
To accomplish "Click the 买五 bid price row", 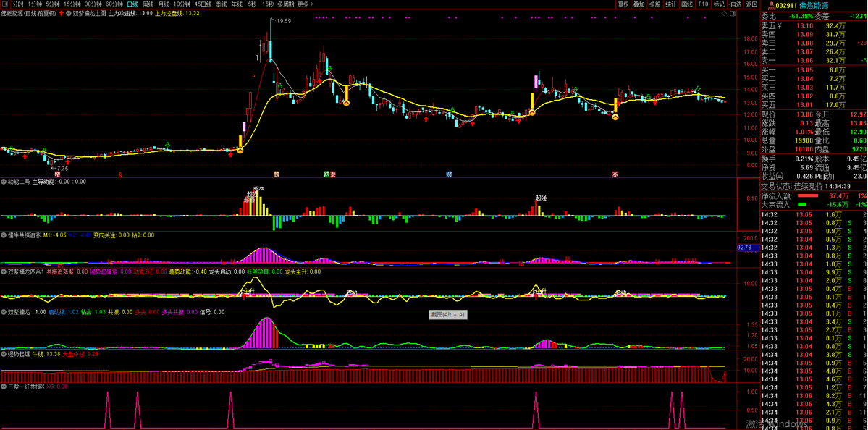I will (814, 104).
